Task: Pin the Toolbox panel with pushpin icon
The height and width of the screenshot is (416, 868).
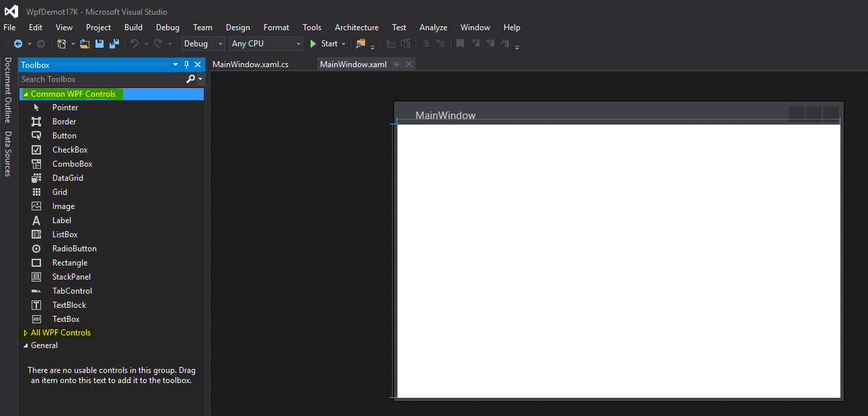Action: click(x=186, y=65)
